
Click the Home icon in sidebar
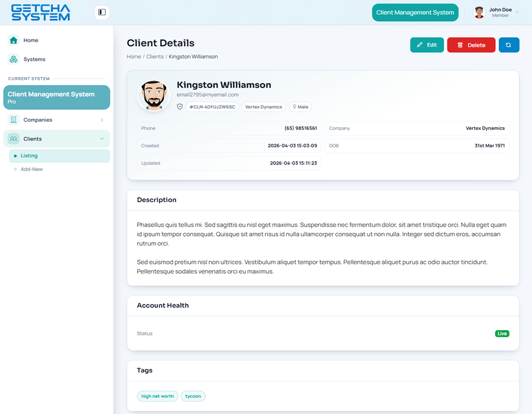pyautogui.click(x=14, y=40)
